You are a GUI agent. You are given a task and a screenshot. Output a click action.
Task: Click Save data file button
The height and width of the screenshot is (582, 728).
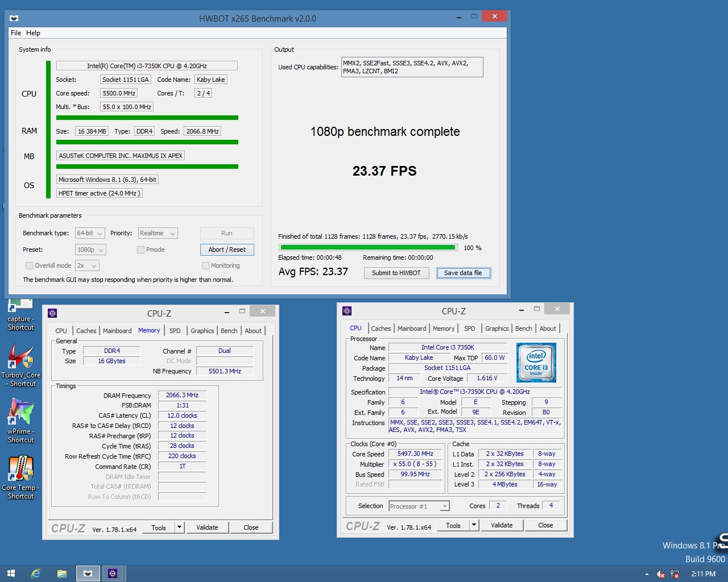pyautogui.click(x=463, y=273)
